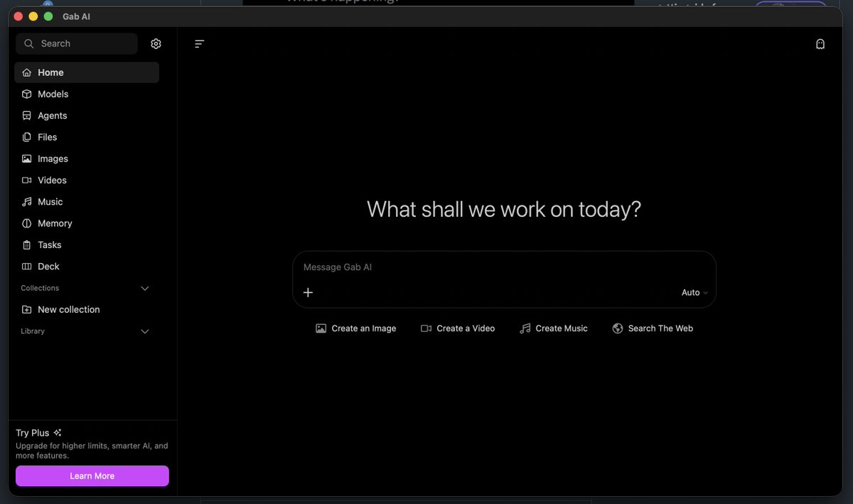Click the Music note icon in sidebar
853x504 pixels.
point(27,202)
